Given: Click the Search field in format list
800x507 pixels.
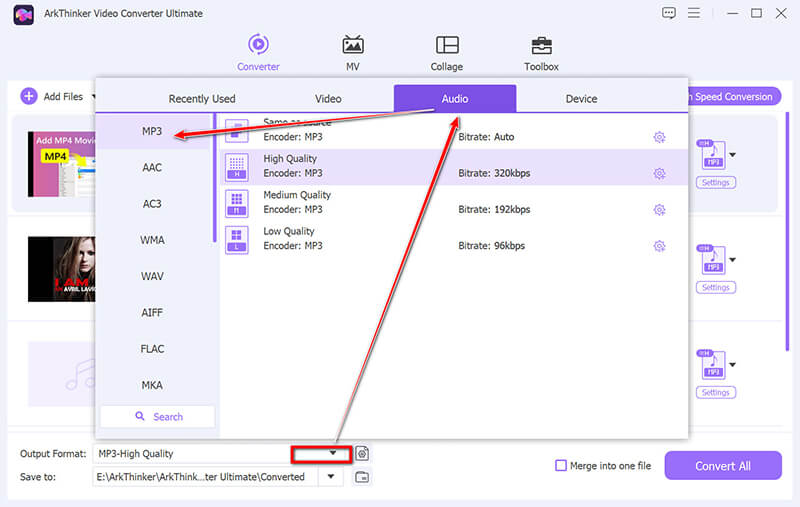Looking at the screenshot, I should coord(158,417).
